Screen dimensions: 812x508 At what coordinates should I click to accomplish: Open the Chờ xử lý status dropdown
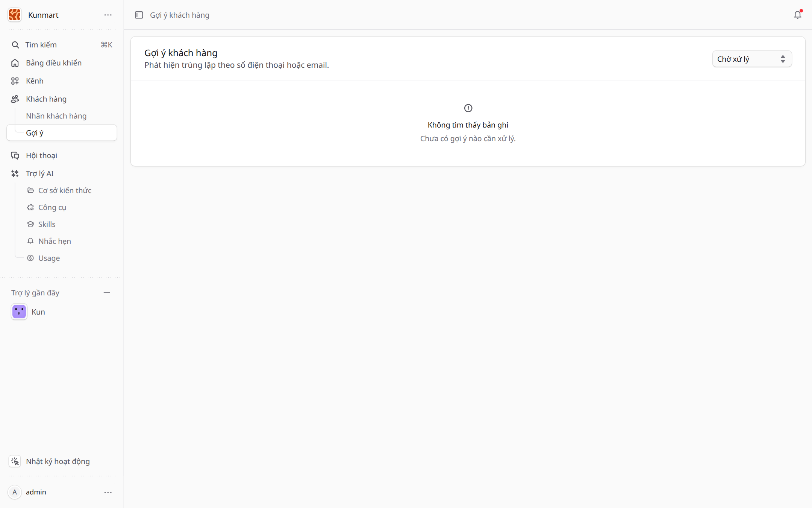point(752,59)
